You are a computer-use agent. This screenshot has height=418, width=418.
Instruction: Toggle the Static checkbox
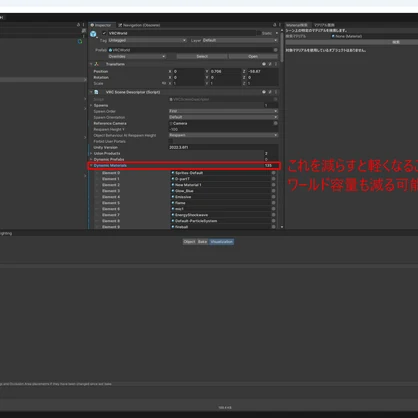[x=259, y=33]
